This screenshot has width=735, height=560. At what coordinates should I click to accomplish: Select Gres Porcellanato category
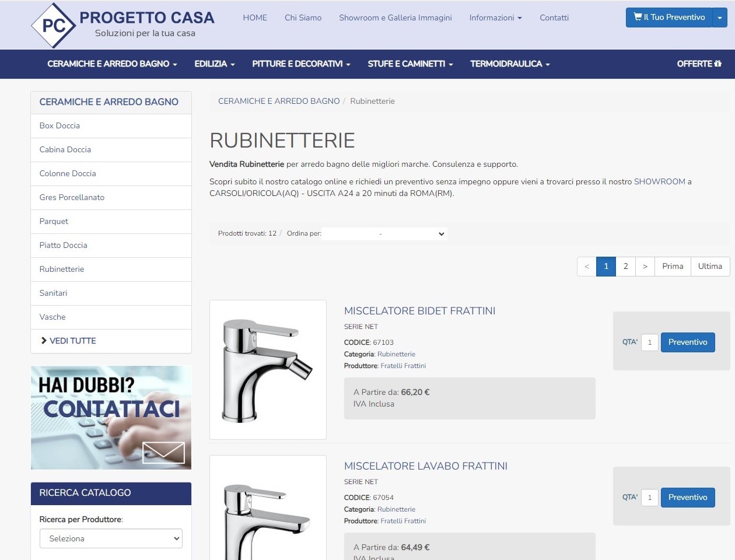coord(111,198)
